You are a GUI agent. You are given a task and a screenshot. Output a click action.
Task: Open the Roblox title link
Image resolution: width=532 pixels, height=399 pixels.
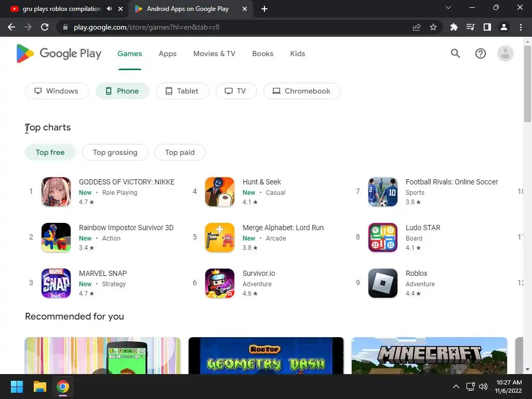pyautogui.click(x=416, y=273)
